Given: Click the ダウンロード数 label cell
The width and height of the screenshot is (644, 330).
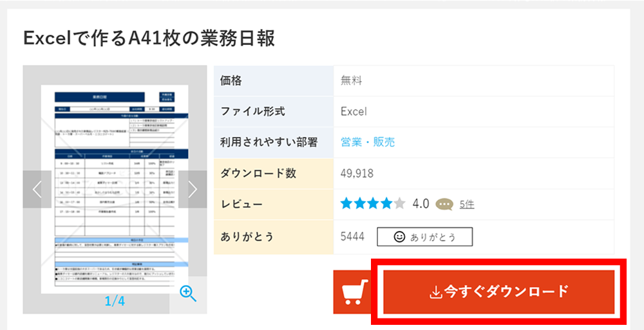Looking at the screenshot, I should click(274, 173).
